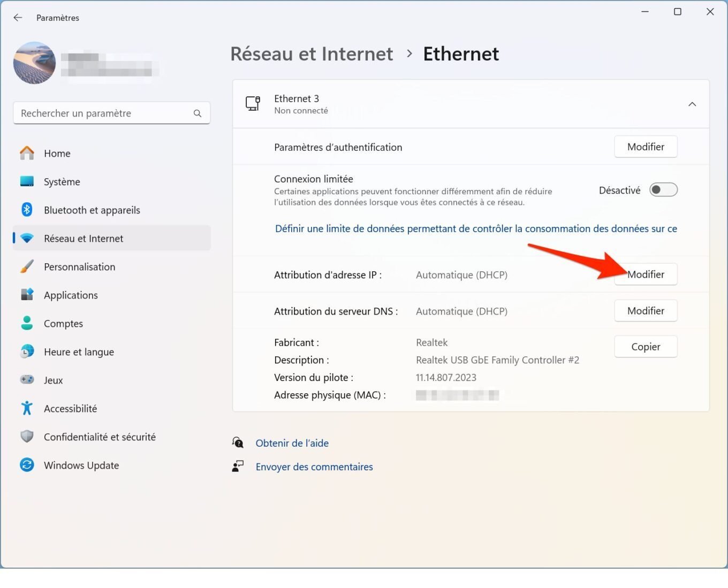
Task: Click the Jeux gamepad icon
Action: 27,380
